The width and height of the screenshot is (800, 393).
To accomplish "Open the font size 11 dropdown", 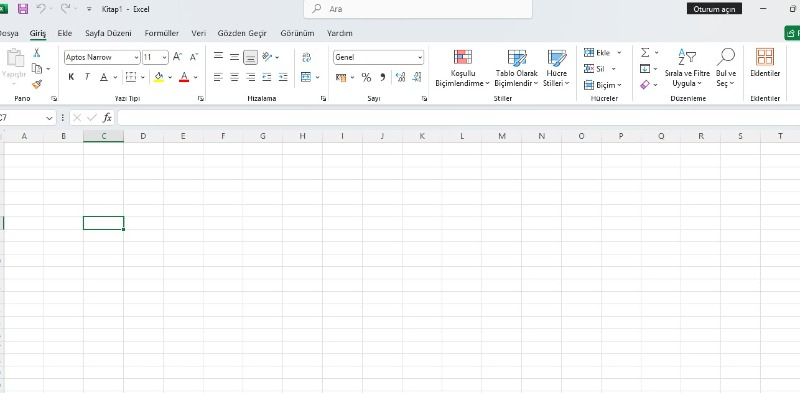I will (165, 58).
